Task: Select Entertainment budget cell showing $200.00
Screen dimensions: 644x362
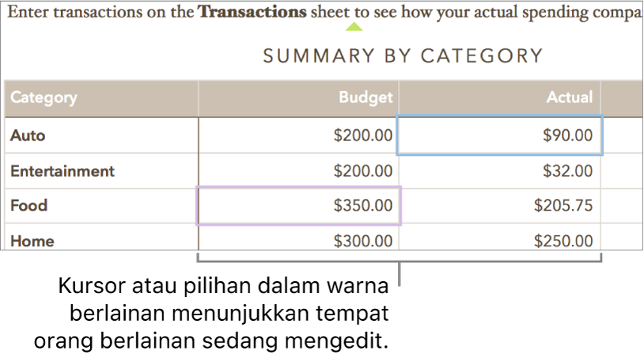Action: coord(298,170)
